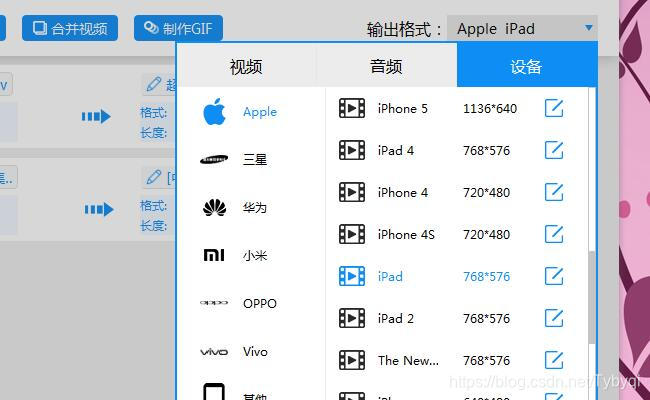Click the second file's blue conversion arrow
Screen dimensions: 650x400
click(x=99, y=209)
